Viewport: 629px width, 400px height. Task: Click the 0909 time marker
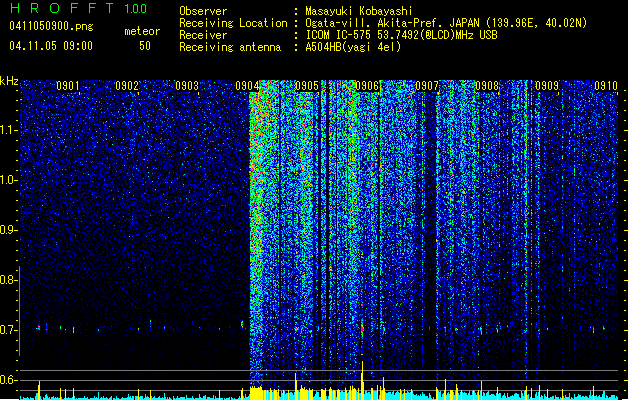coord(547,86)
